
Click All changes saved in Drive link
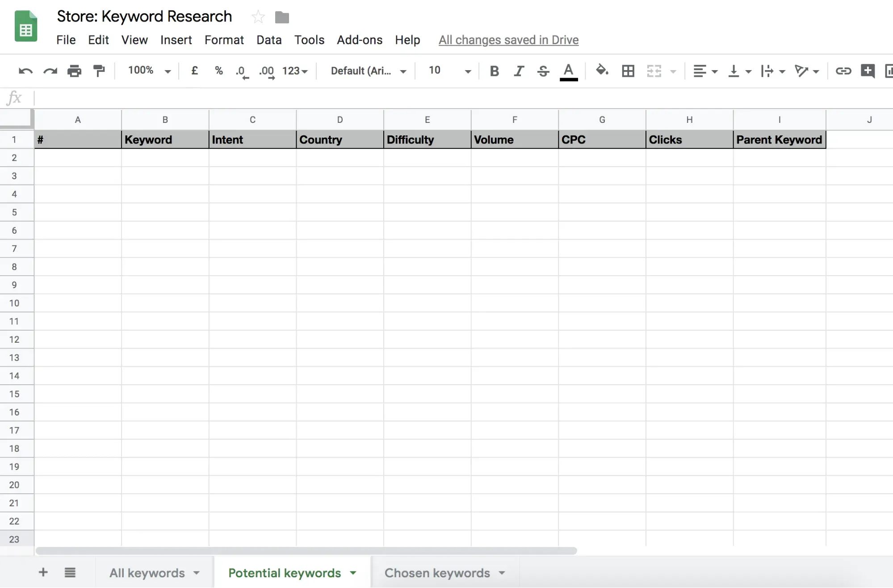[x=508, y=40]
